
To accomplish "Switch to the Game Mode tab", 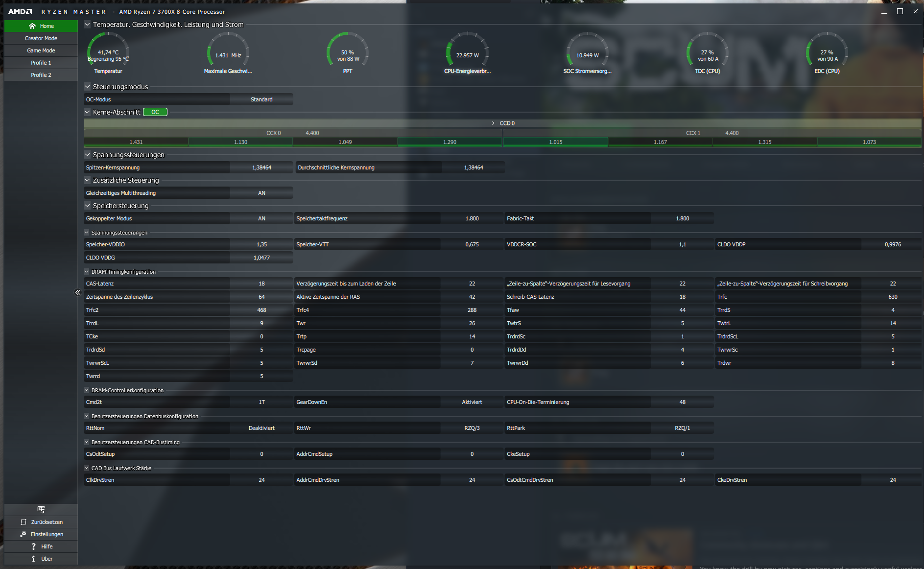I will 41,50.
